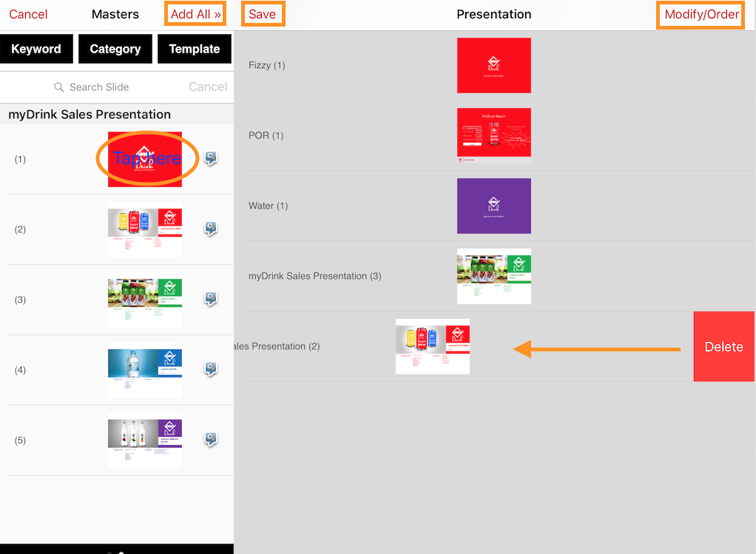The width and height of the screenshot is (756, 554).
Task: Cancel the slide search
Action: (208, 87)
